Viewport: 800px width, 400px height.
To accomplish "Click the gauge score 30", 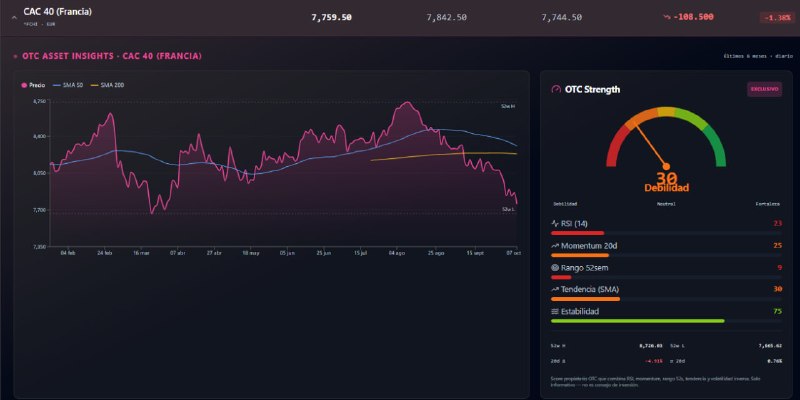I will (666, 178).
